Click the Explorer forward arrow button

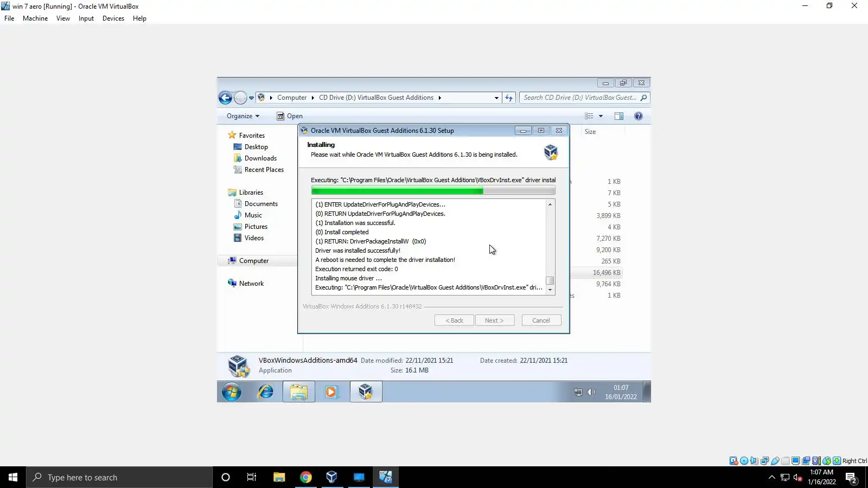240,98
